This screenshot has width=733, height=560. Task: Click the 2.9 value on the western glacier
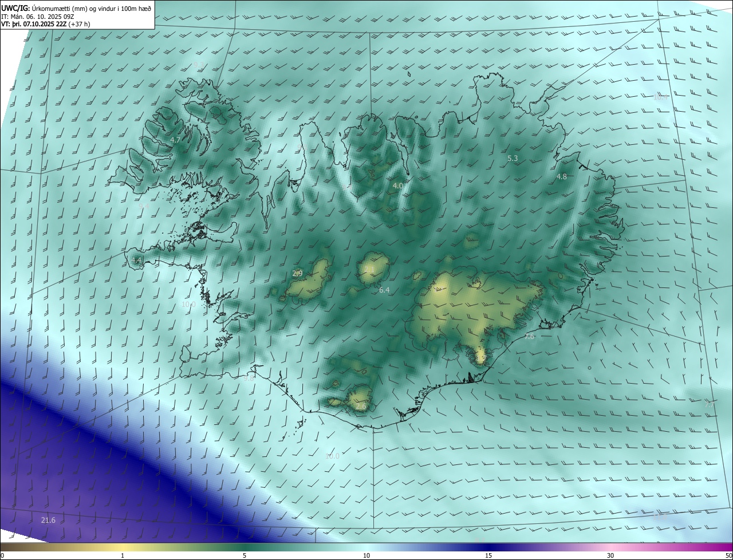(297, 274)
